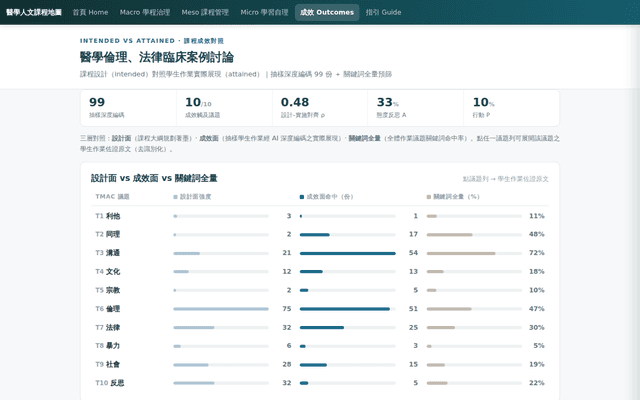Click the T3 溝通 attained hits bar

pyautogui.click(x=347, y=253)
